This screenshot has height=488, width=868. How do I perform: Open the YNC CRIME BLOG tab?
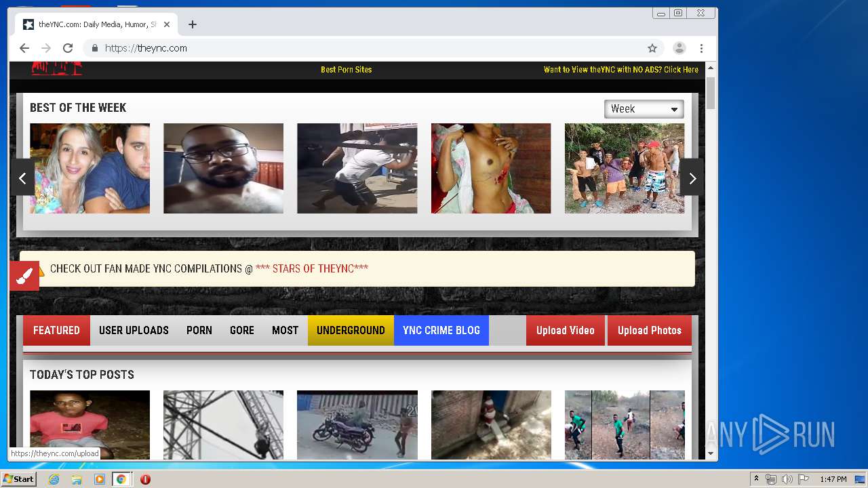pos(441,331)
